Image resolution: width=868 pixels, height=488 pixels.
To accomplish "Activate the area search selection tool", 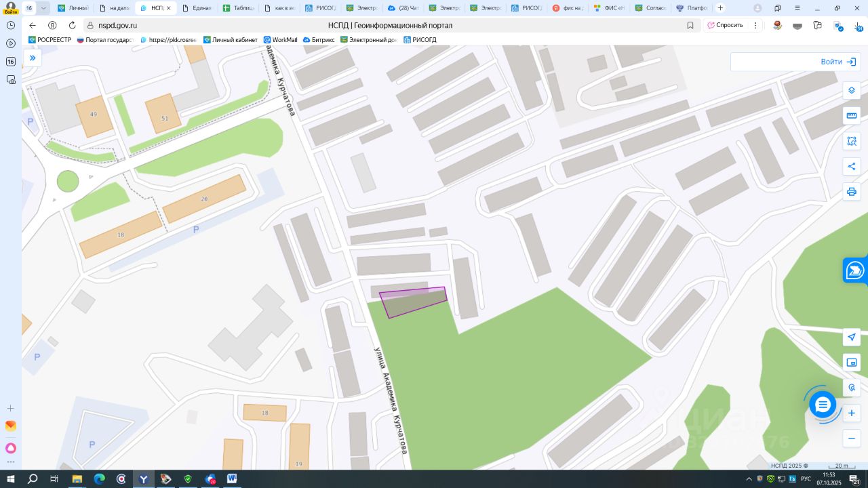I will pyautogui.click(x=852, y=141).
